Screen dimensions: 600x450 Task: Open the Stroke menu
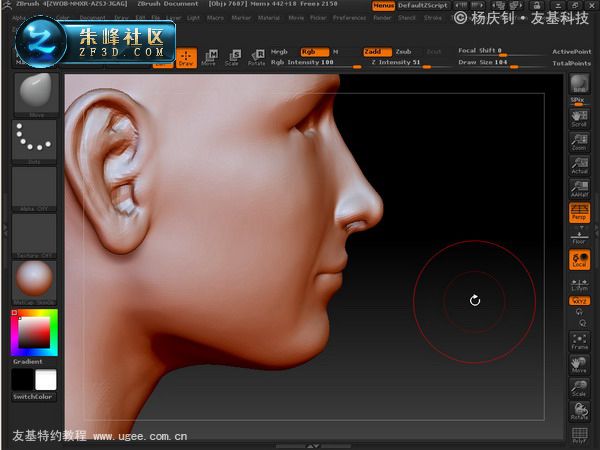433,18
